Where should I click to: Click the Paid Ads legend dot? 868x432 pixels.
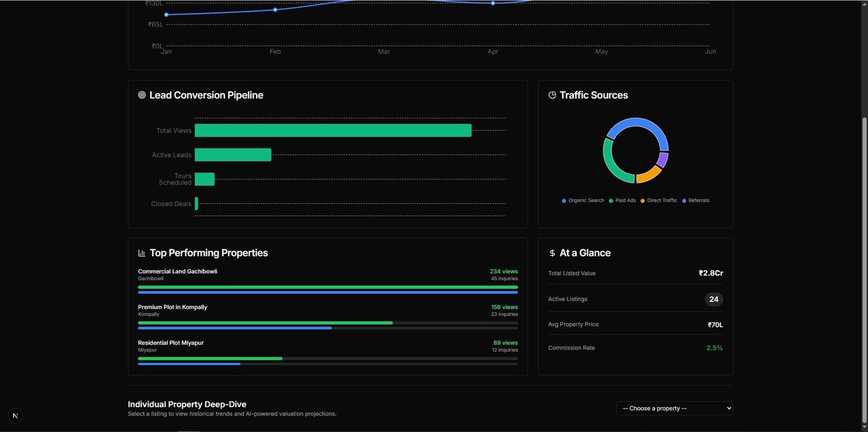click(x=611, y=201)
